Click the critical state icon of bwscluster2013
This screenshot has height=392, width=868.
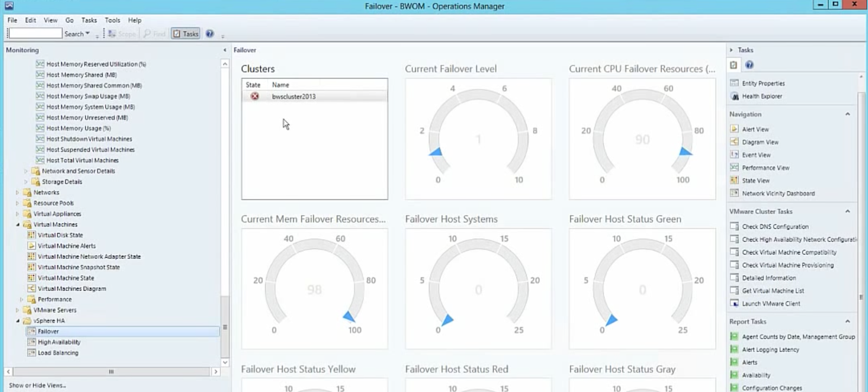[255, 96]
